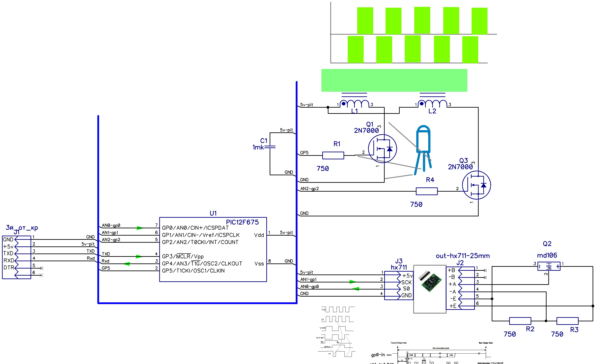Select the Q2 md106 sensor component
This screenshot has height=364, width=595.
coord(549,267)
